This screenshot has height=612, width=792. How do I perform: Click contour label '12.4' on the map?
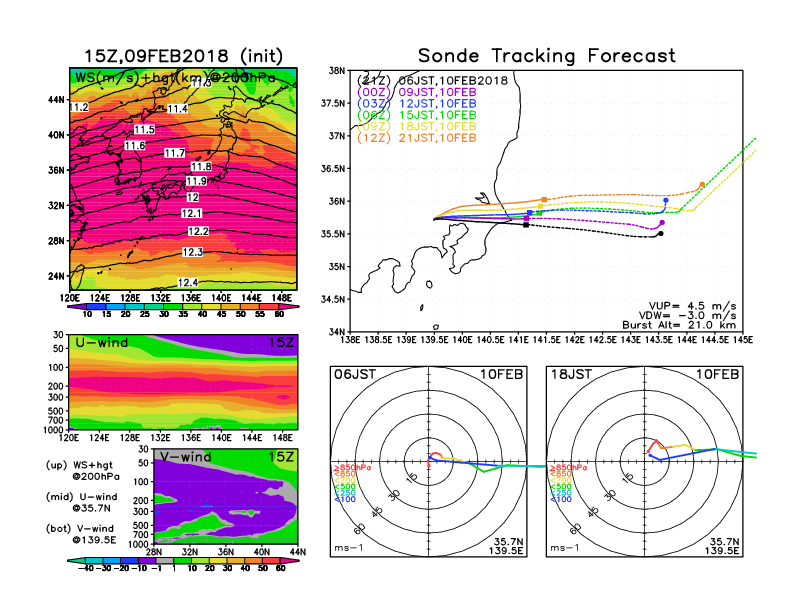tap(188, 283)
